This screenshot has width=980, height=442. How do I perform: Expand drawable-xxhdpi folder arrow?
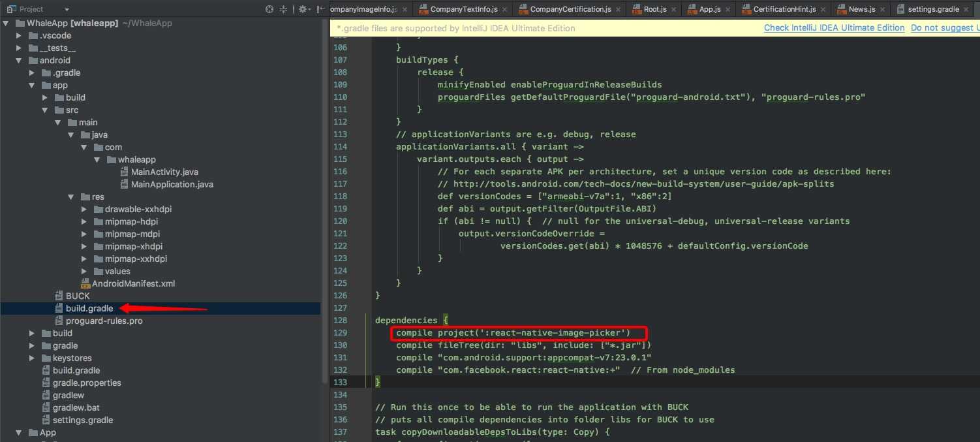pyautogui.click(x=84, y=209)
